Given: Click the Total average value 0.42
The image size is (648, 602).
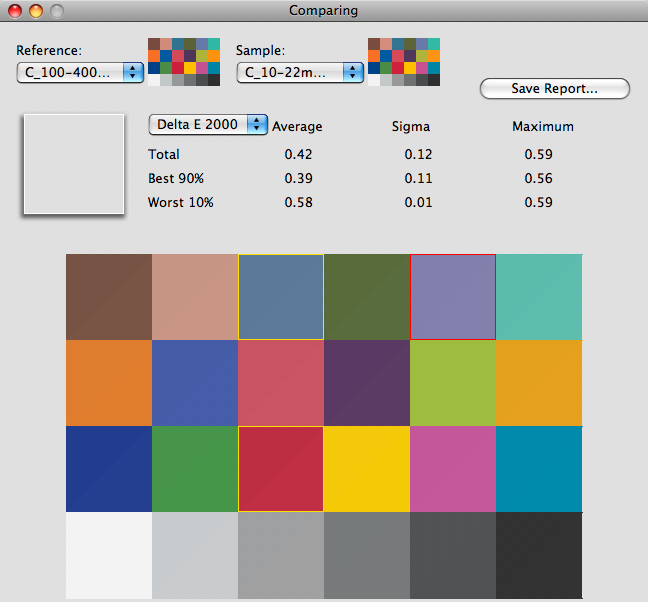Looking at the screenshot, I should pos(298,155).
